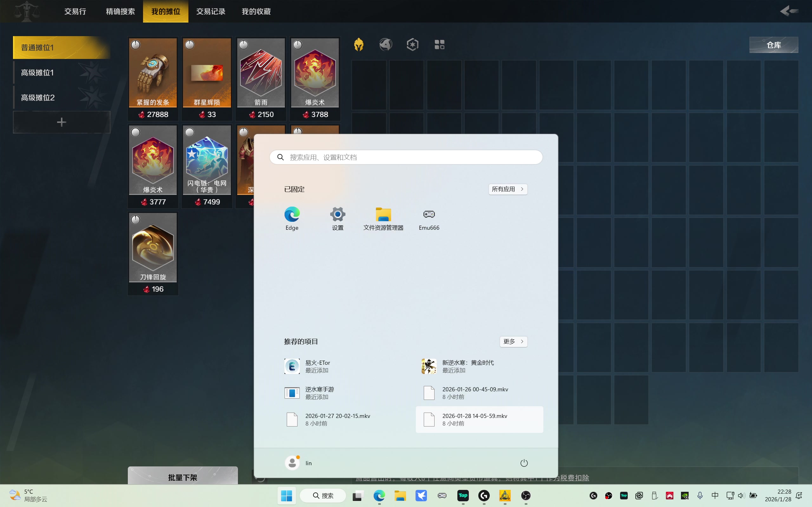Screen dimensions: 812x507
Task: Open OBS Studio from the taskbar
Action: [526, 496]
